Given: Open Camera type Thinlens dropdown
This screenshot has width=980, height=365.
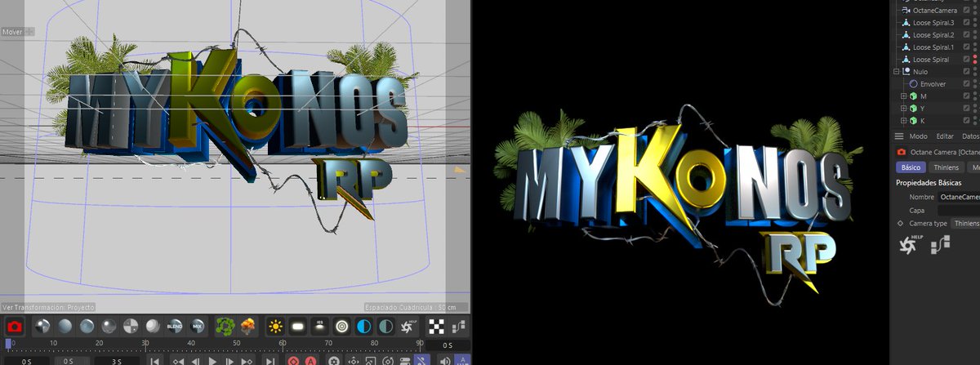Looking at the screenshot, I should click(965, 223).
